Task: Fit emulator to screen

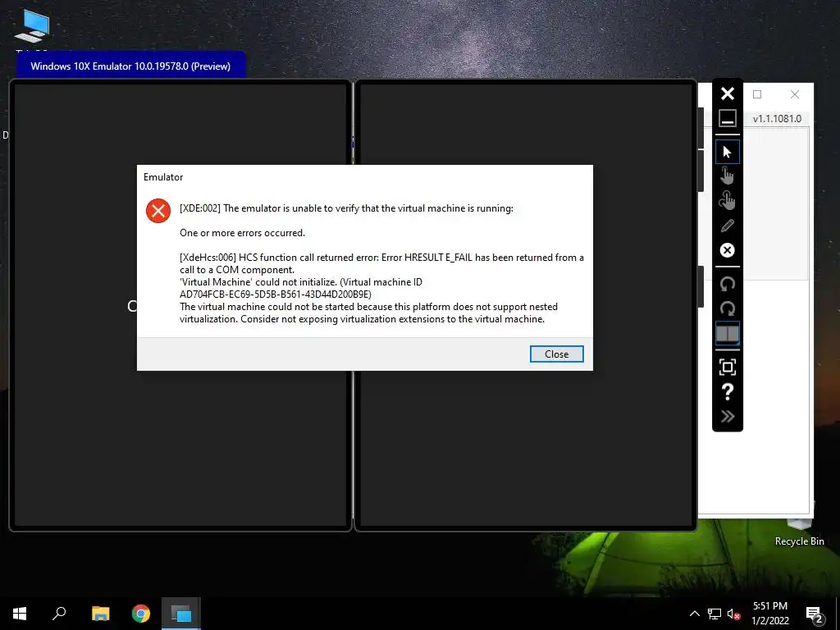Action: [727, 367]
